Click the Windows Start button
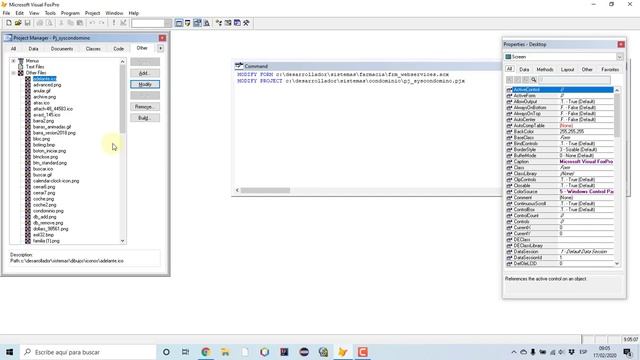This screenshot has height=360, width=640. point(9,352)
